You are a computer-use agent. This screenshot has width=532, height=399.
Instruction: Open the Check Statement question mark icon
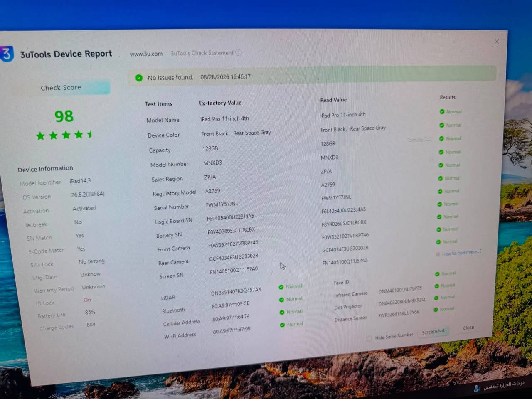pos(239,52)
